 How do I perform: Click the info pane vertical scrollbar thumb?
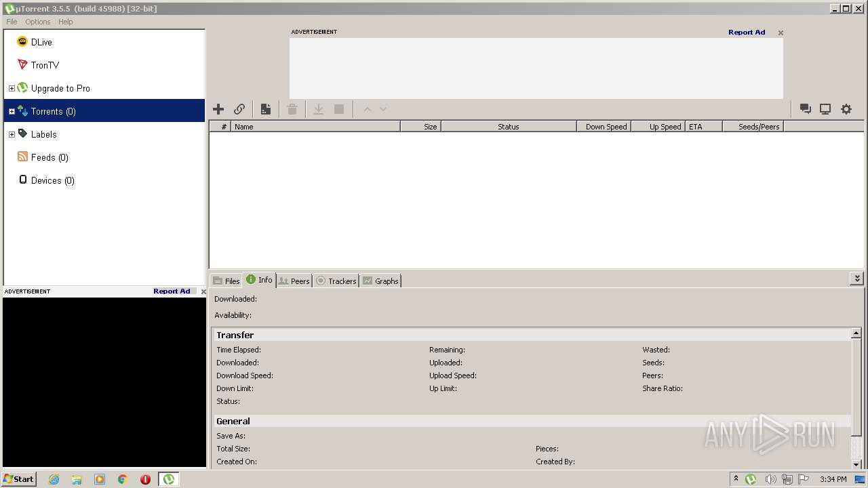[x=856, y=388]
